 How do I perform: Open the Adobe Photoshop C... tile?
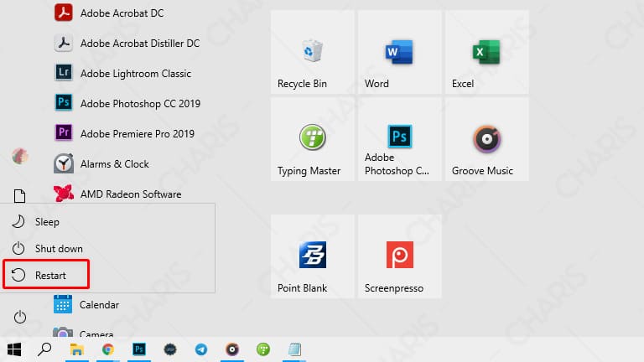(400, 139)
